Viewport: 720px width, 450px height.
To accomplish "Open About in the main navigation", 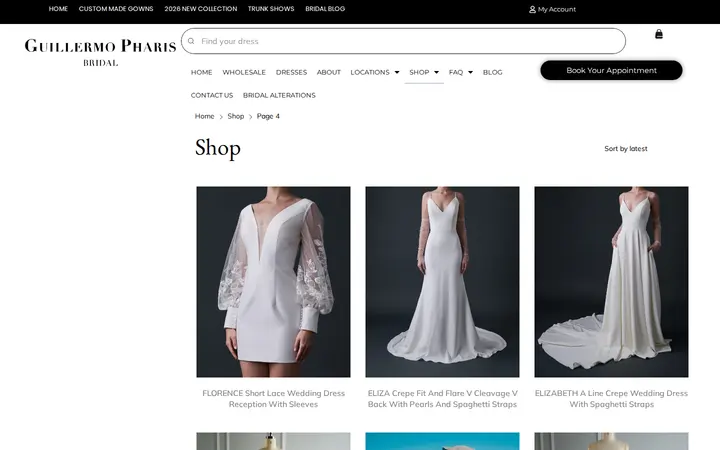I will click(x=329, y=72).
